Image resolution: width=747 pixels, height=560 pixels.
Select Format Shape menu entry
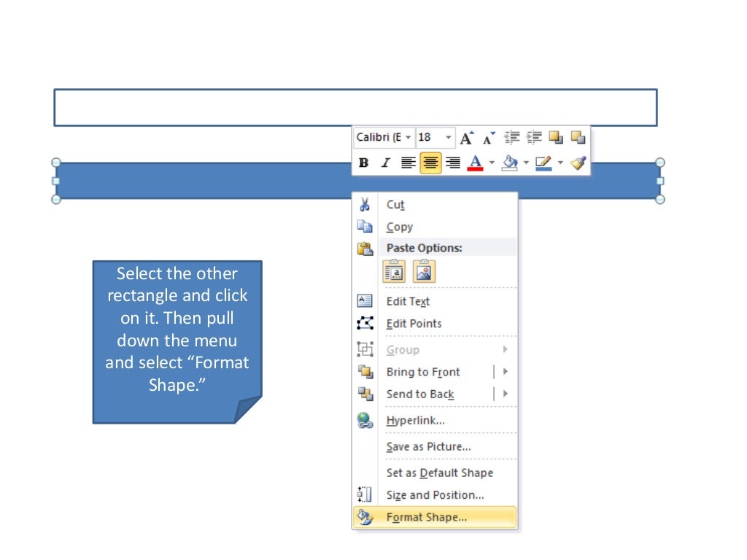[435, 517]
